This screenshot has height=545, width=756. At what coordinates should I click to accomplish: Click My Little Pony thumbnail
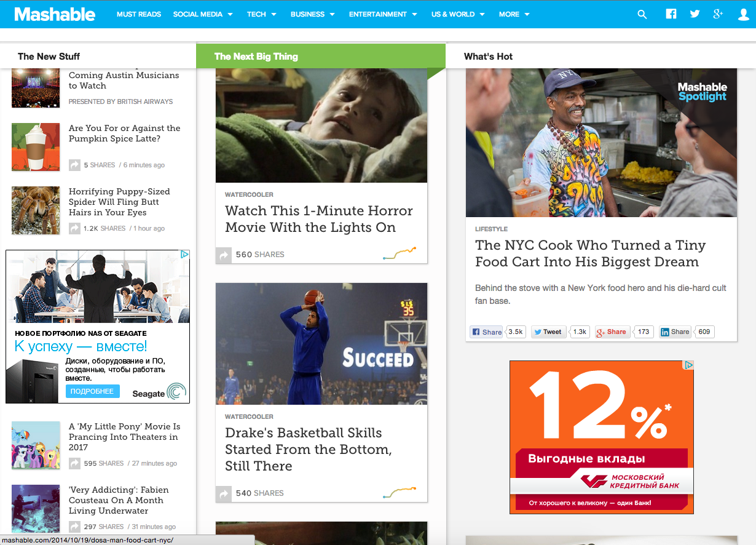tap(36, 445)
